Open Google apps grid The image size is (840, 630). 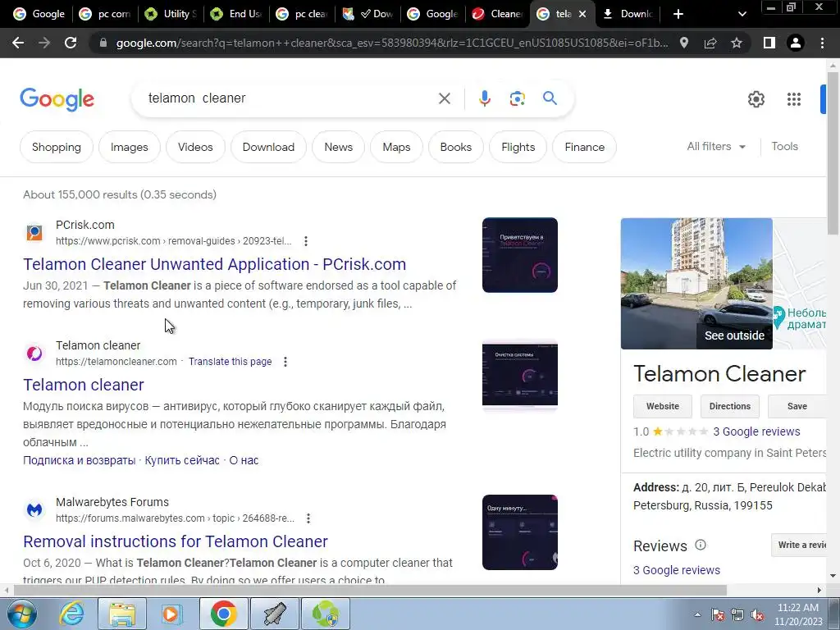[794, 99]
